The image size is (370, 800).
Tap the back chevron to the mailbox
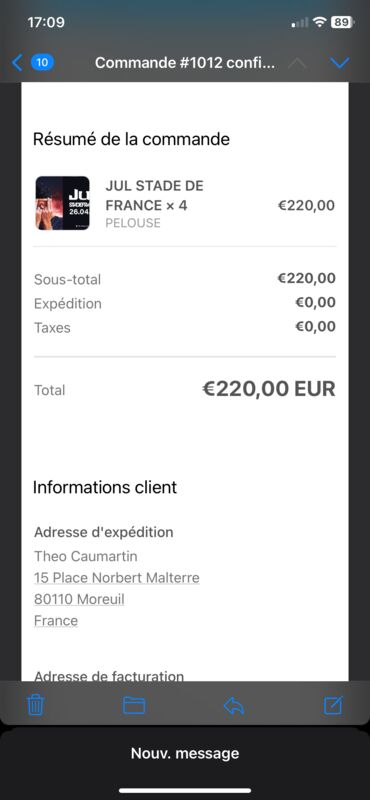[x=17, y=63]
